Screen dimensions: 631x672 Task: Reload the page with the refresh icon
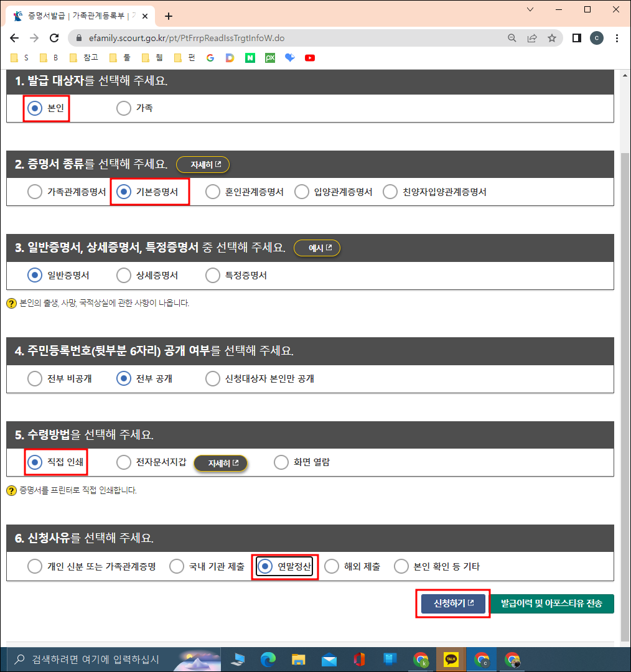click(54, 38)
